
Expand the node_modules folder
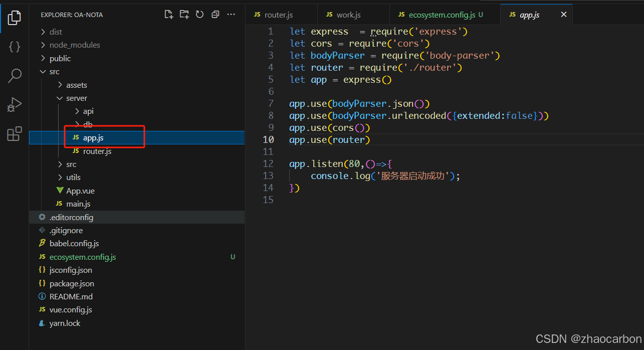(x=74, y=45)
